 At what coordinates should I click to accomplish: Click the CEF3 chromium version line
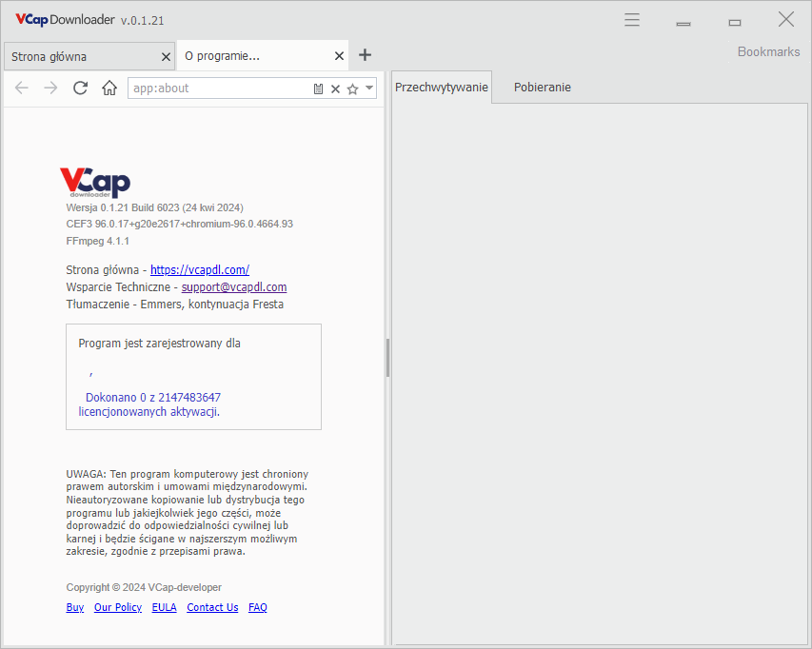[180, 224]
